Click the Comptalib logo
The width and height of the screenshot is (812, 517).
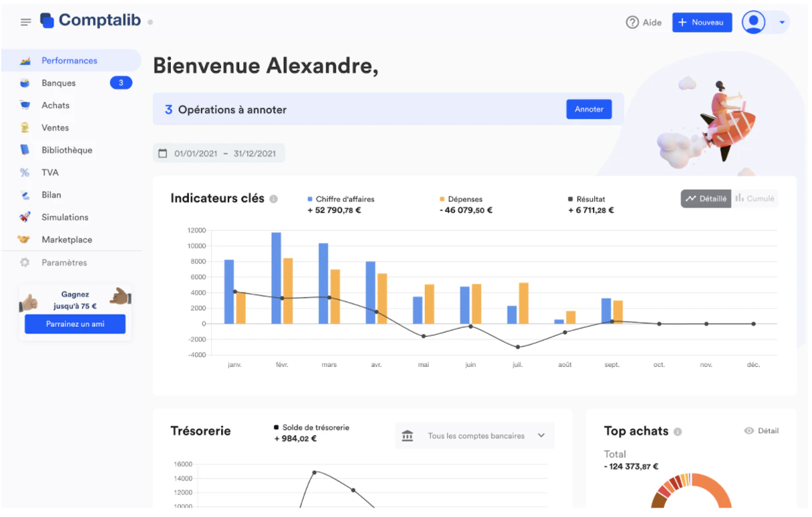click(x=90, y=21)
